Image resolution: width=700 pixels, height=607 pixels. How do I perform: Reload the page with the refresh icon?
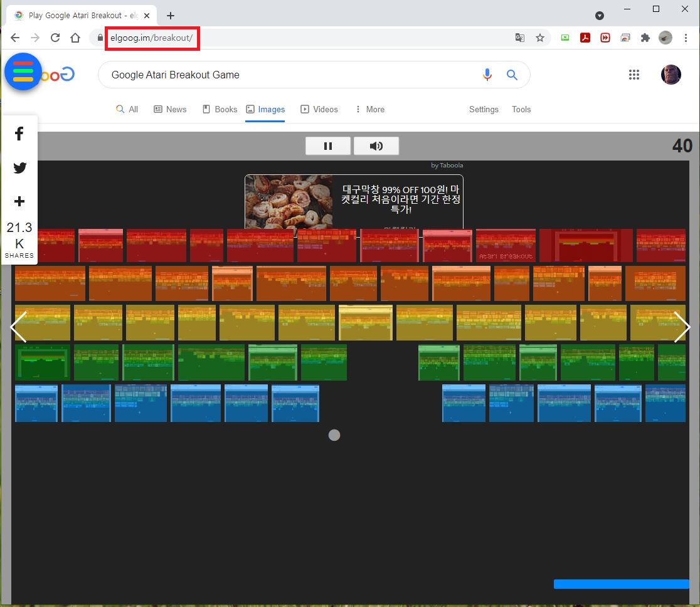[x=55, y=38]
